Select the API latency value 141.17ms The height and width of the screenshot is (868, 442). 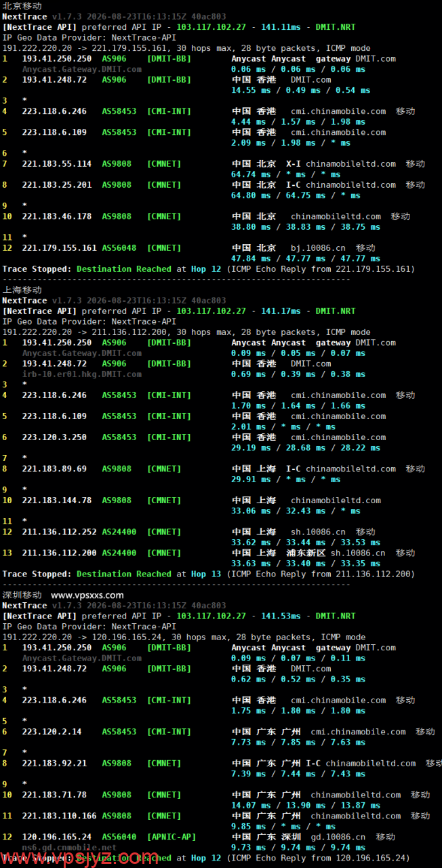(281, 311)
